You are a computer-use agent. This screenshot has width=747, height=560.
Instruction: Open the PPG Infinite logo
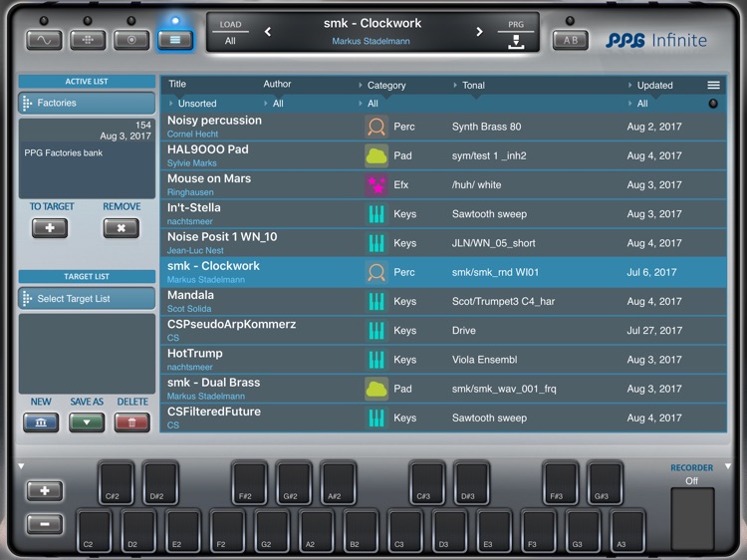(x=656, y=40)
